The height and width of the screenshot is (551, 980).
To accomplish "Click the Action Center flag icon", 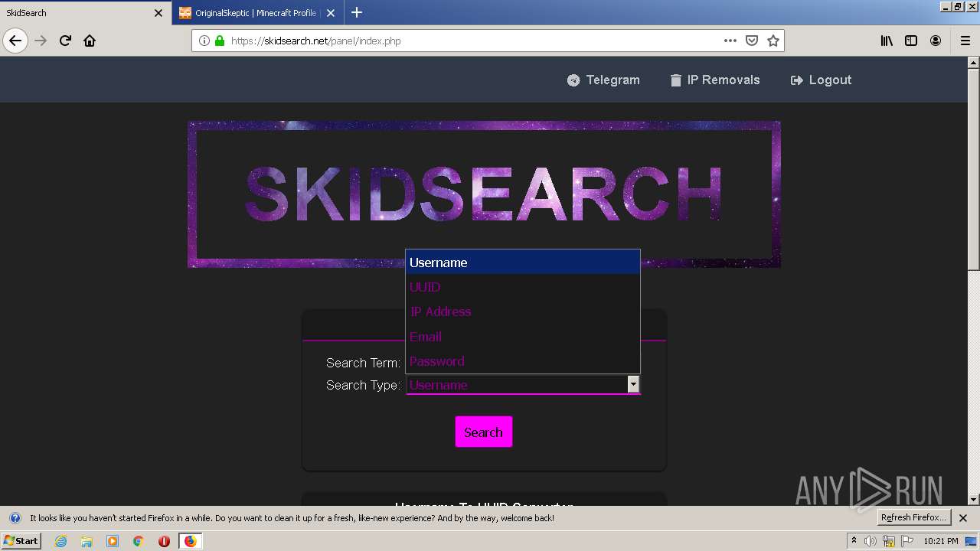I will point(907,541).
